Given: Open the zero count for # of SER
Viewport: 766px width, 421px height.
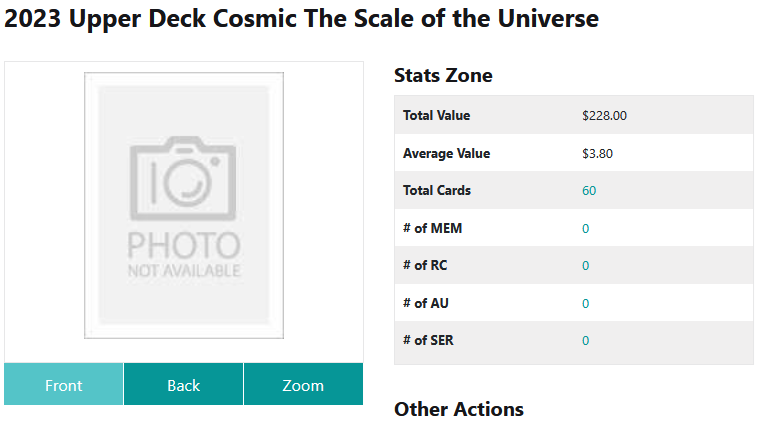Looking at the screenshot, I should pos(585,341).
